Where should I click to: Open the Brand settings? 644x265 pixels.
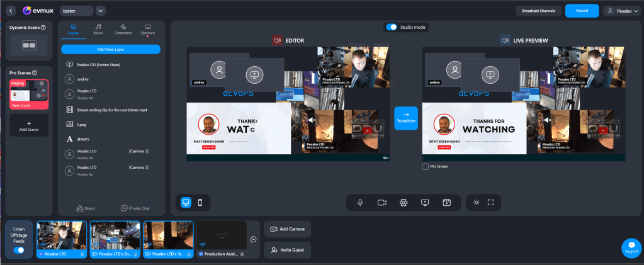pos(86,208)
